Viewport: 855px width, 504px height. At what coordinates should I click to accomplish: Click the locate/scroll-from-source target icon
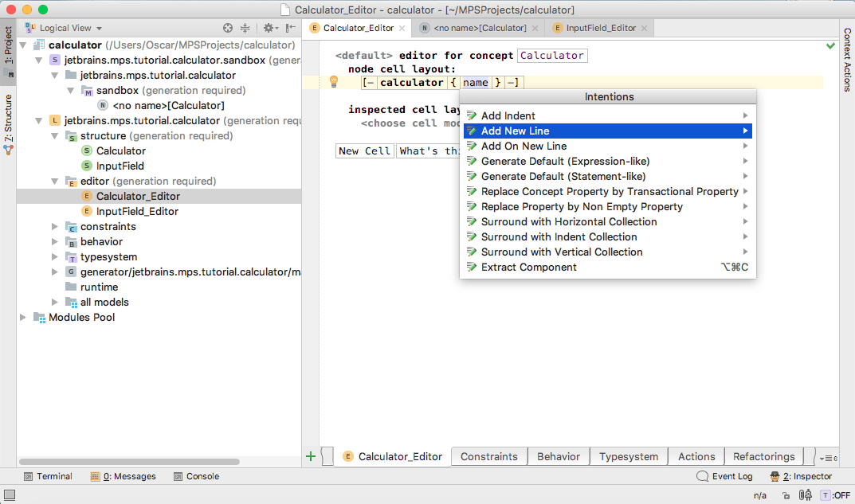(228, 28)
